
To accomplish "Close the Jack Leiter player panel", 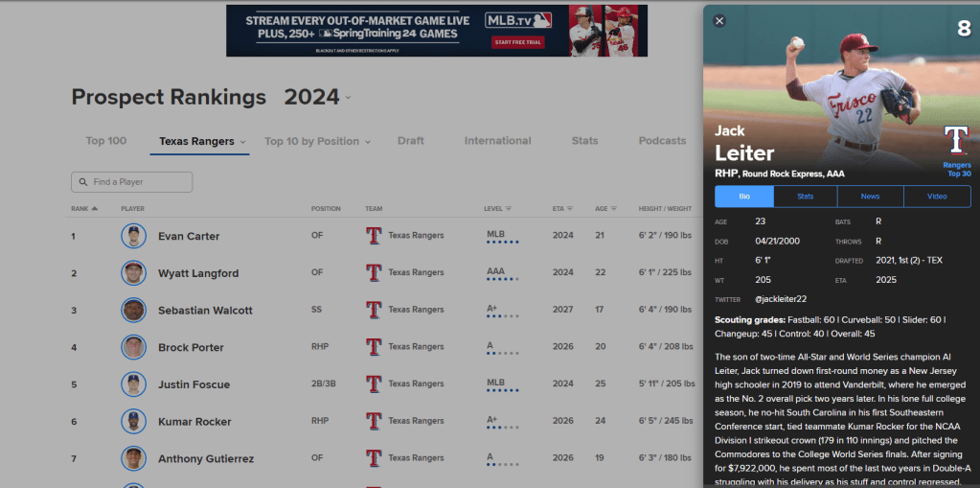I will point(719,21).
